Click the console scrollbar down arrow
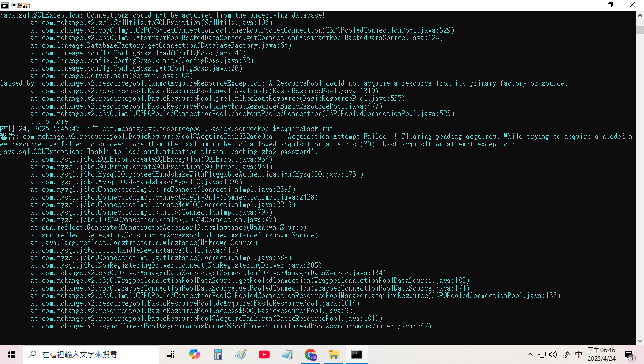The image size is (644, 364). pos(640,341)
